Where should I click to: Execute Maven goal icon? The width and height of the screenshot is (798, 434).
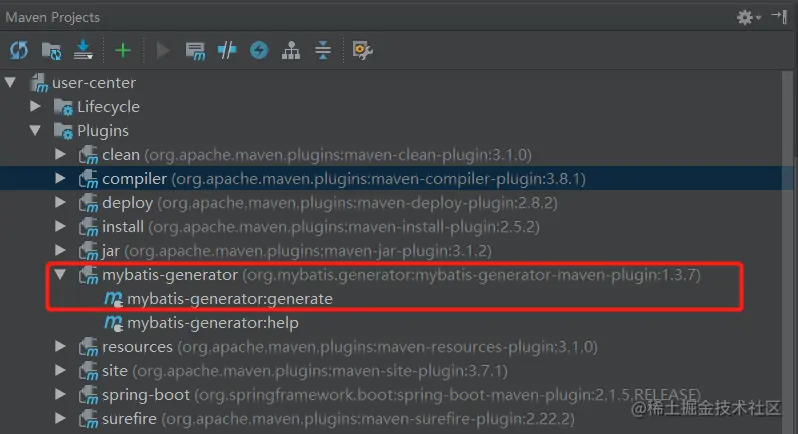tap(195, 51)
